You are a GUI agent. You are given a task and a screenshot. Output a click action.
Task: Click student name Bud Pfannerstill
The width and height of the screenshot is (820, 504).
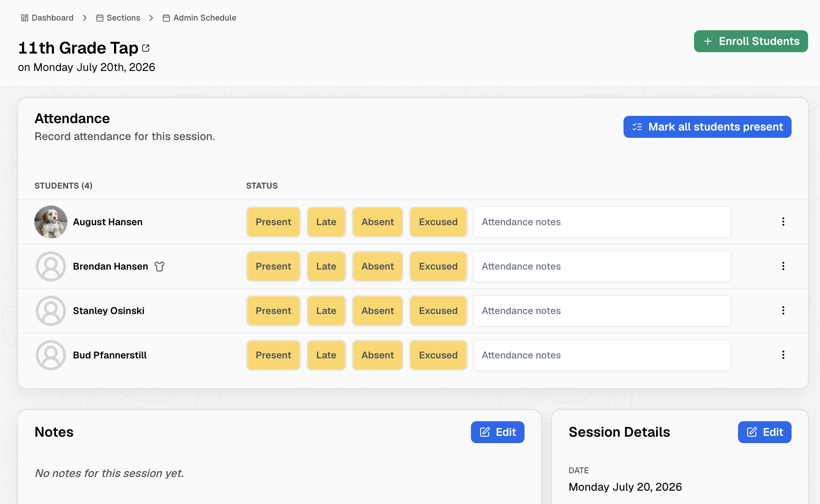(110, 355)
